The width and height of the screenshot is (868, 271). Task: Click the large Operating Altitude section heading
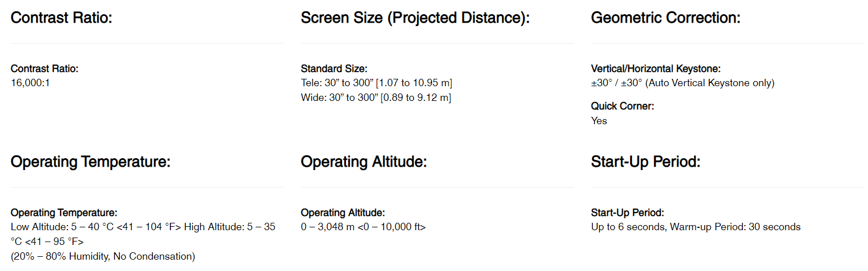(364, 162)
